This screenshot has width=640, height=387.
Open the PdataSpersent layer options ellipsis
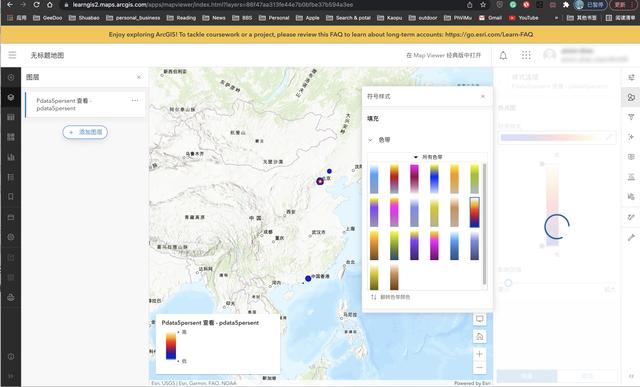(135, 100)
